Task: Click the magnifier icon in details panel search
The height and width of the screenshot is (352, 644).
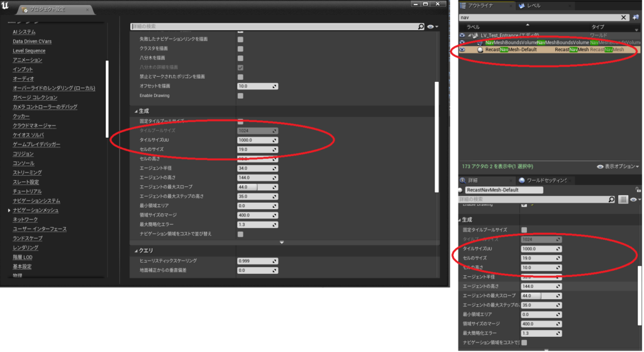Action: (611, 200)
